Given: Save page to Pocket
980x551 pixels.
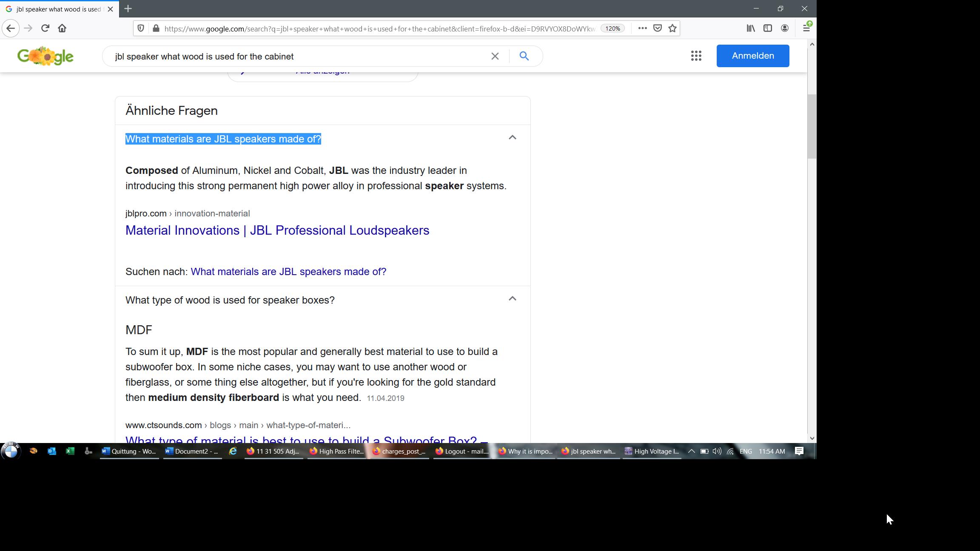Looking at the screenshot, I should (658, 28).
